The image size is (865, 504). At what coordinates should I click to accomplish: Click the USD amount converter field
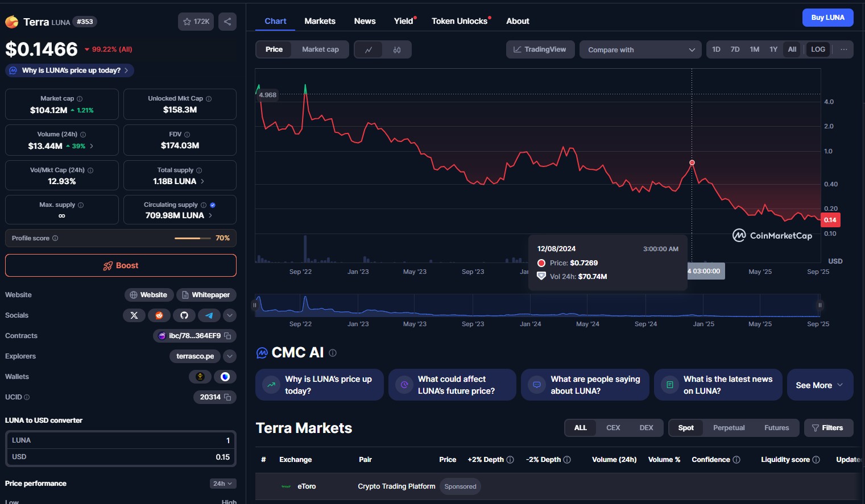(121, 457)
